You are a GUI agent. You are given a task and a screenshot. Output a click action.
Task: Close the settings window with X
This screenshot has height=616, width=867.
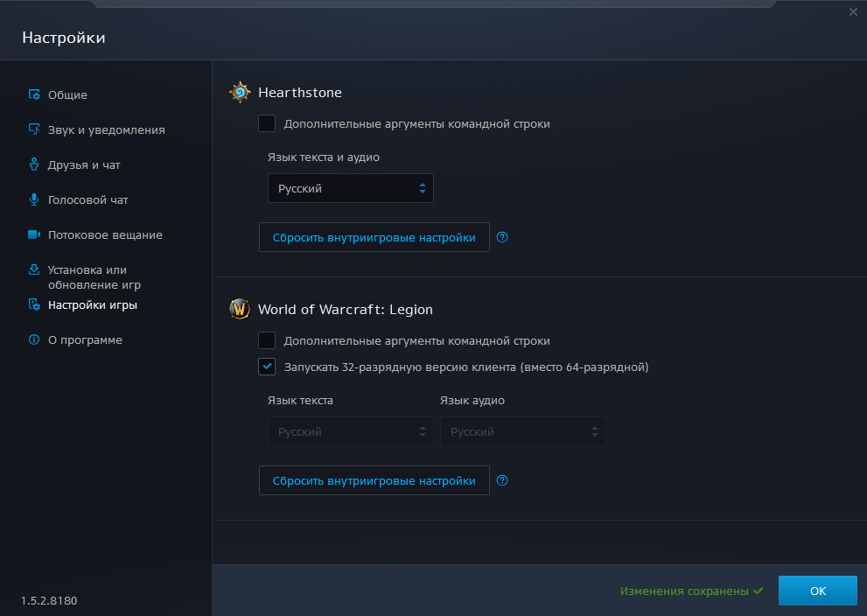click(x=853, y=11)
